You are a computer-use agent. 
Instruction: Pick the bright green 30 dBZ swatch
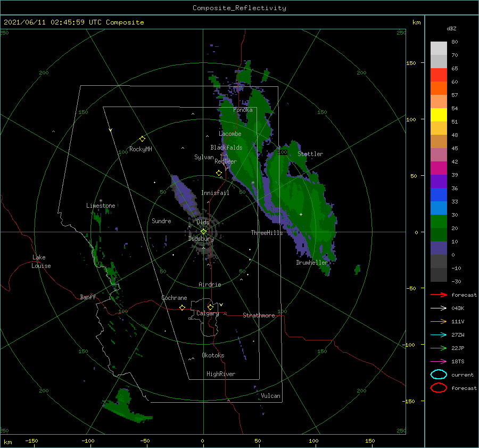(439, 221)
